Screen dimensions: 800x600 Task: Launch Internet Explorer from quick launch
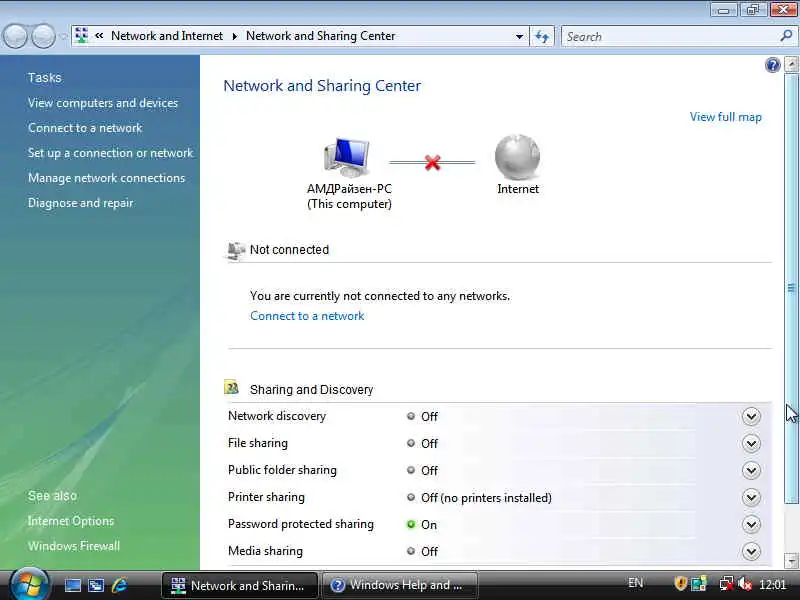point(119,585)
